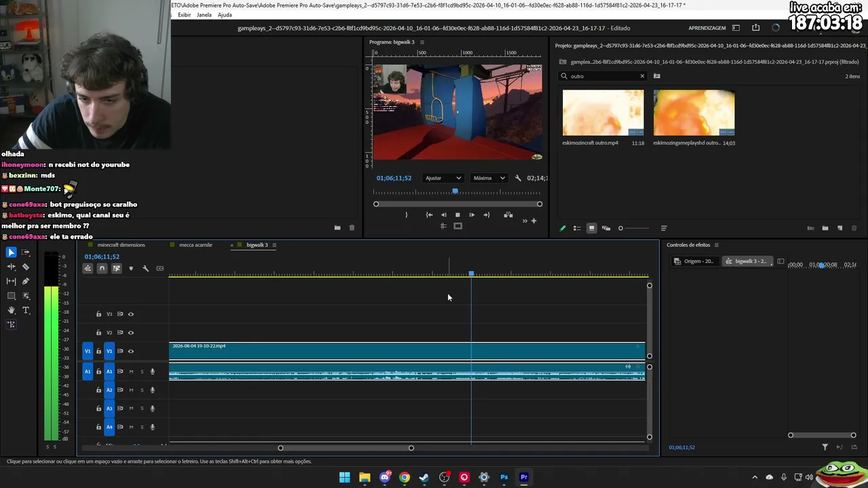This screenshot has height=488, width=868.
Task: Switch to mecca acamile sequence tab
Action: click(x=195, y=245)
